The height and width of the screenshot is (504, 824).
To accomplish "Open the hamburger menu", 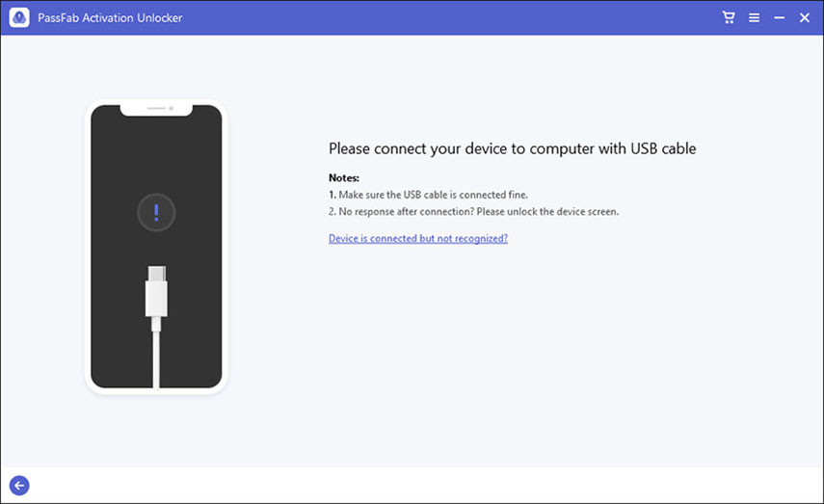I will pos(755,17).
